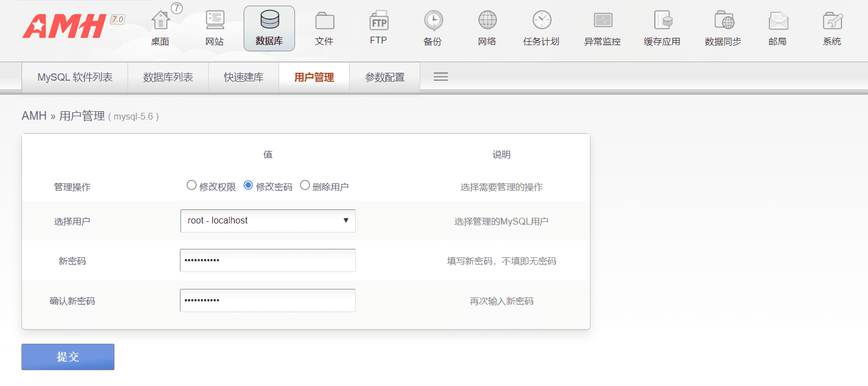Open the 缓存应用 (Cache App) icon
Screen dimensions: 868x386
[x=661, y=25]
